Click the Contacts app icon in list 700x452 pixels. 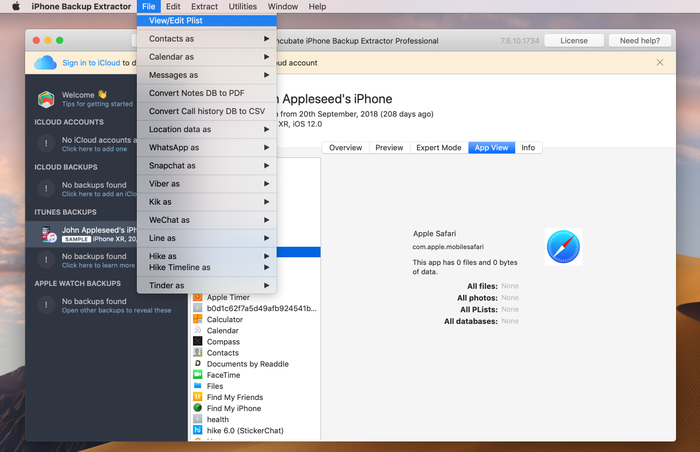tap(197, 352)
